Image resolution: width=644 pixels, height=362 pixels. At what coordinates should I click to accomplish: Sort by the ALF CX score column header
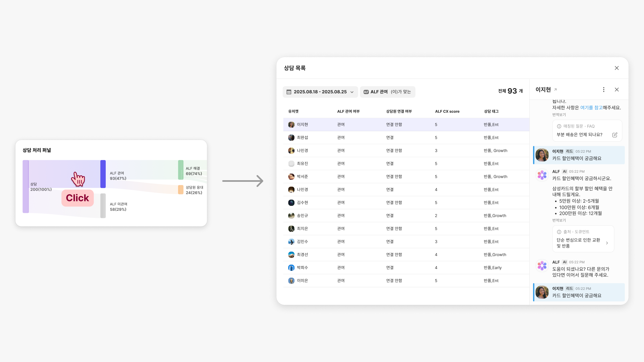tap(447, 111)
